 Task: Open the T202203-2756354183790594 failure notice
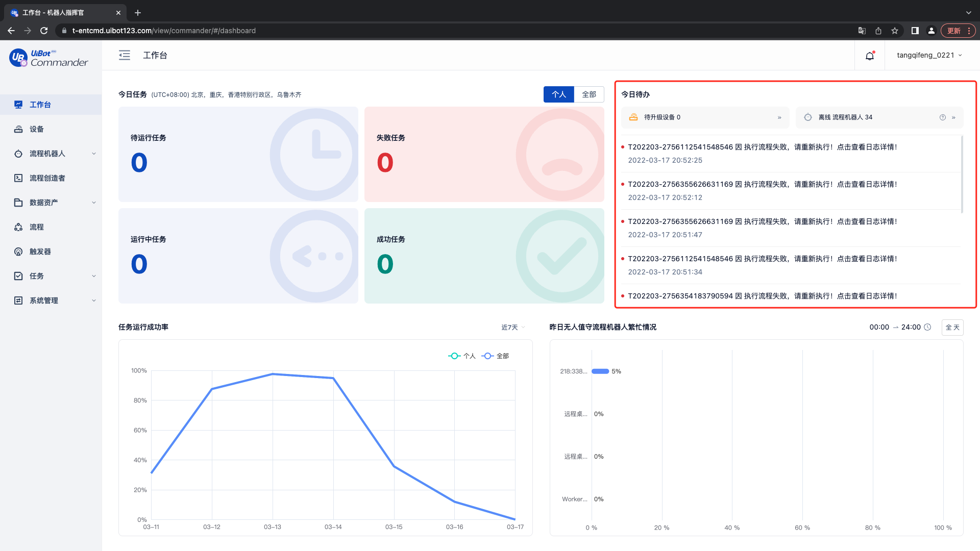(790, 296)
